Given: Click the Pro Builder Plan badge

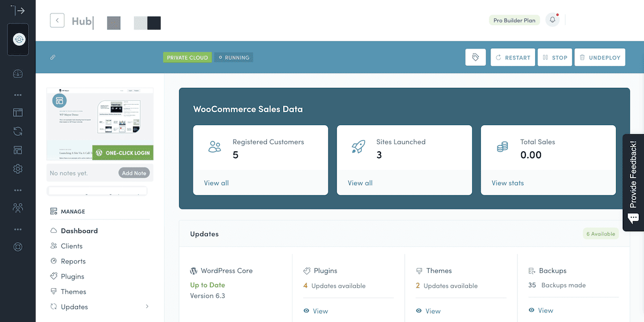Looking at the screenshot, I should click(x=514, y=20).
